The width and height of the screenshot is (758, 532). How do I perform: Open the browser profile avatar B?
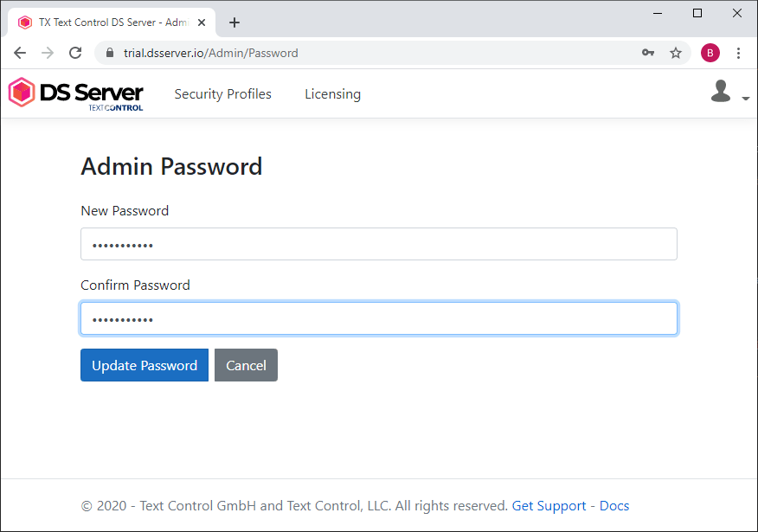click(710, 53)
